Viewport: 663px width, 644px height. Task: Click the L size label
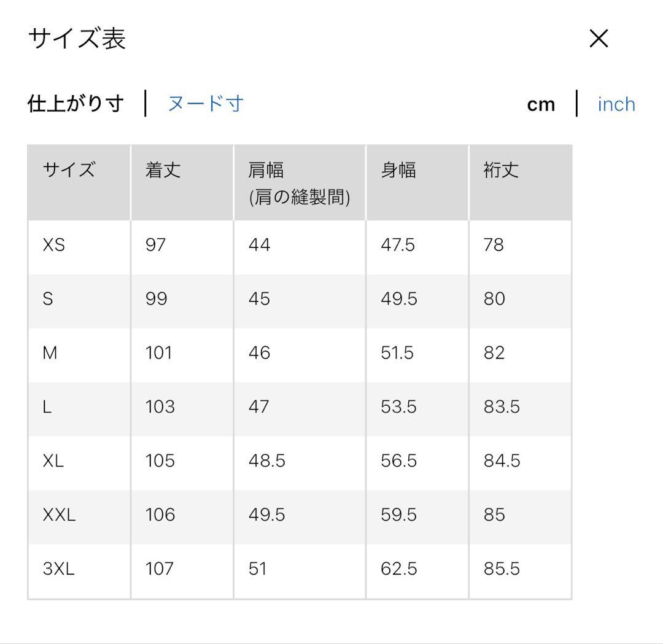point(47,406)
